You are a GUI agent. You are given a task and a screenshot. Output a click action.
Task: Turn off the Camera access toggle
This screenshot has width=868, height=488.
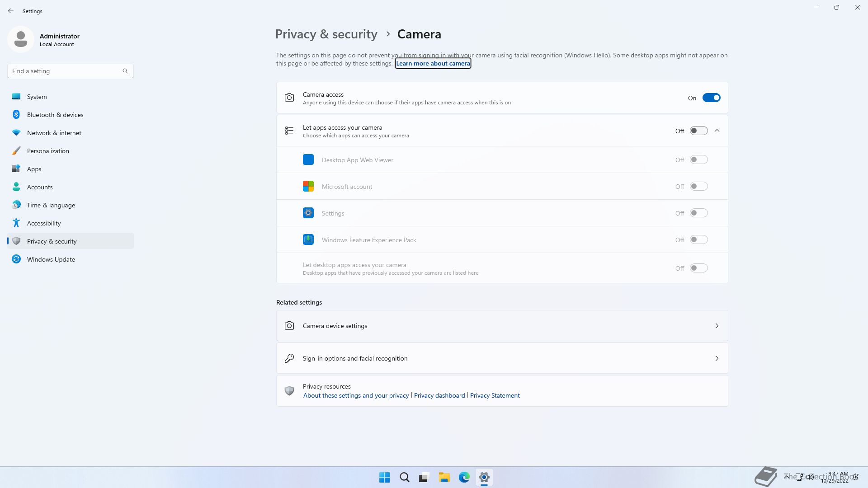(711, 98)
